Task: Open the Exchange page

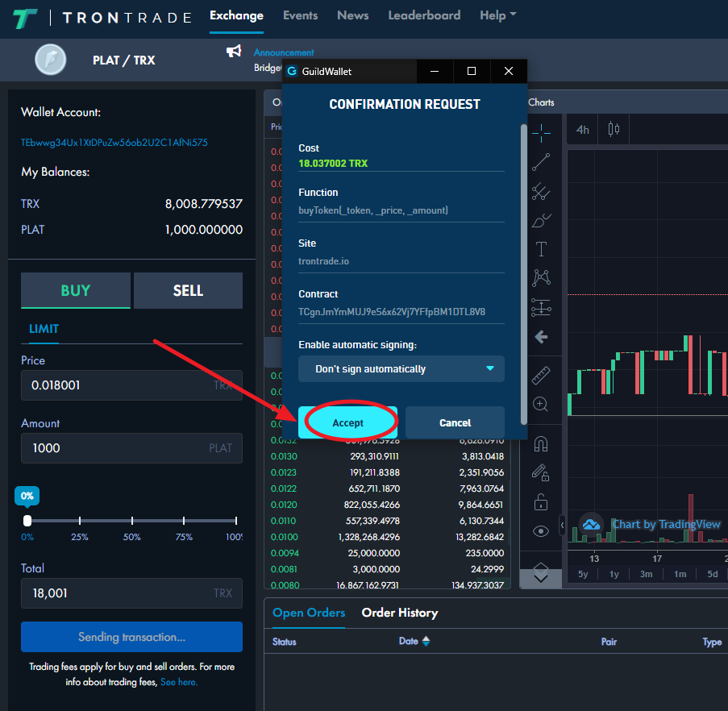Action: (236, 16)
